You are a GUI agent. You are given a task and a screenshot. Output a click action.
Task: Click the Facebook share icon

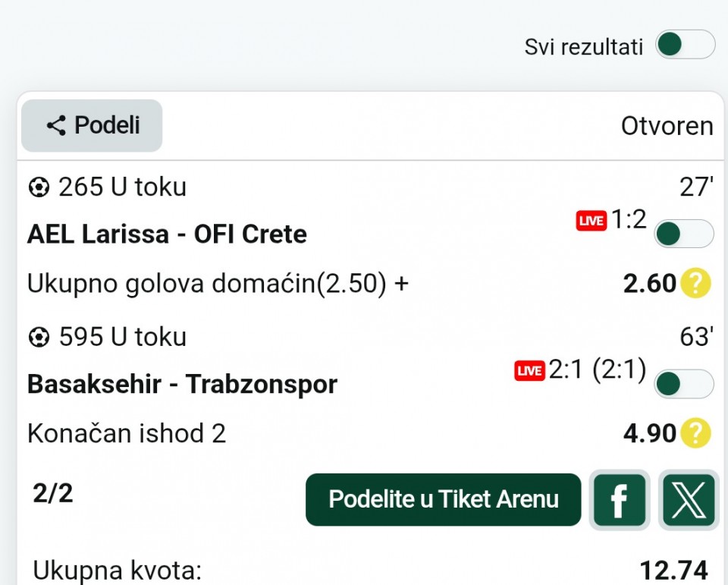619,500
